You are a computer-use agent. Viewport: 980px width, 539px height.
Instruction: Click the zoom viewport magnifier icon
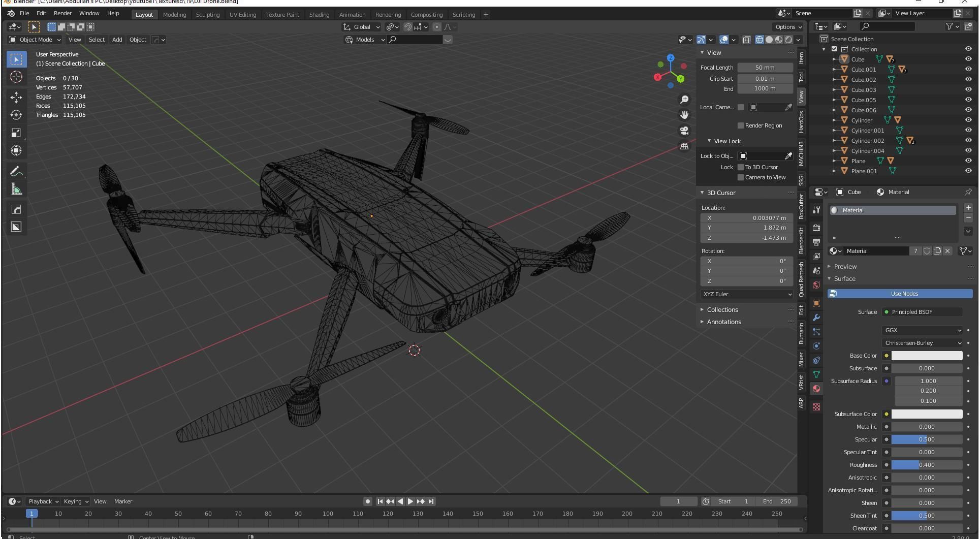tap(684, 100)
